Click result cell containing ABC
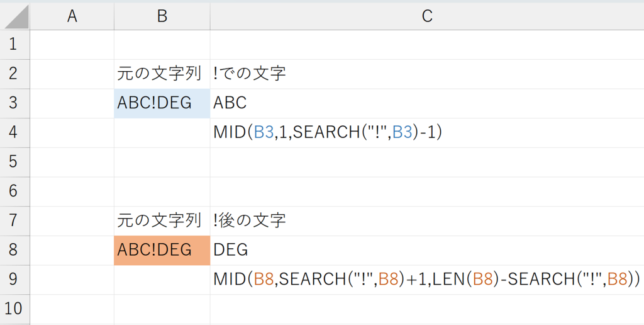 point(231,103)
